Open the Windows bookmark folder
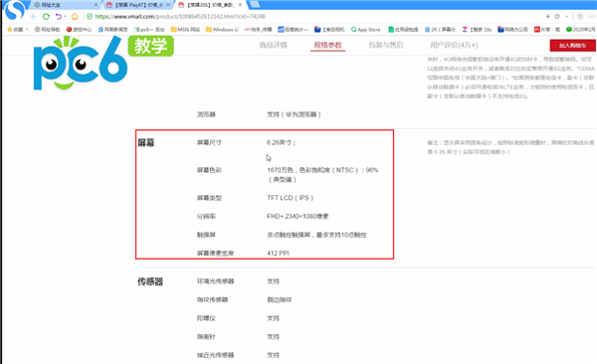 [222, 29]
